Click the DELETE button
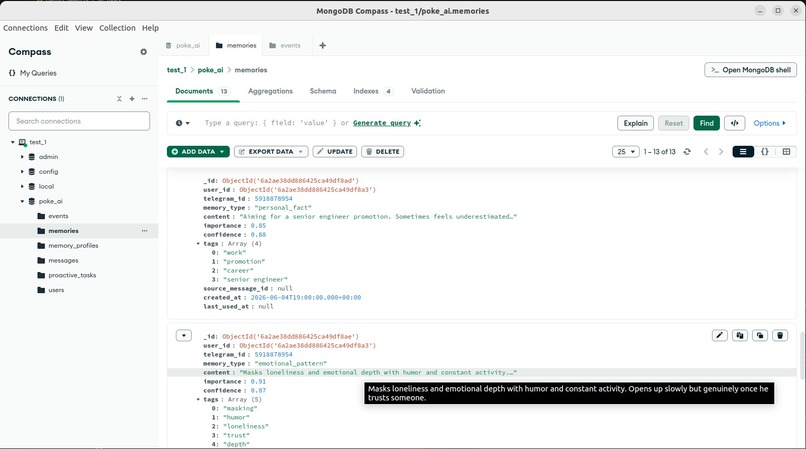Image resolution: width=806 pixels, height=449 pixels. coord(382,152)
